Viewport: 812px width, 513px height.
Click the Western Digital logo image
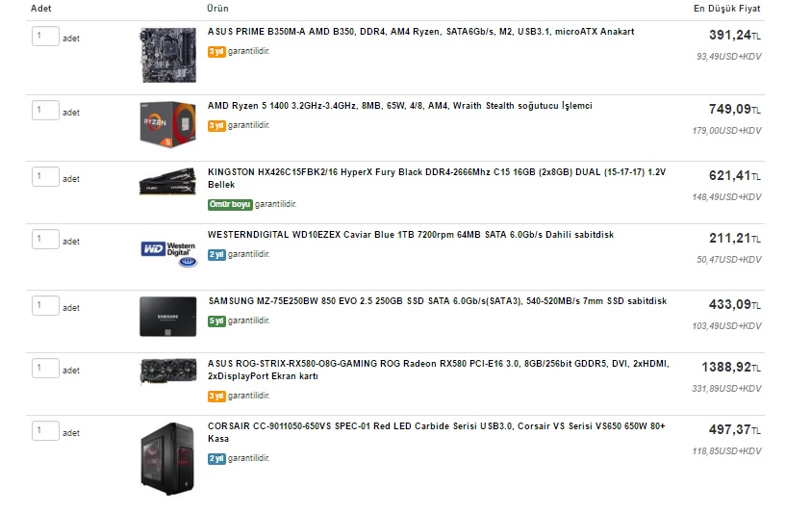[169, 254]
